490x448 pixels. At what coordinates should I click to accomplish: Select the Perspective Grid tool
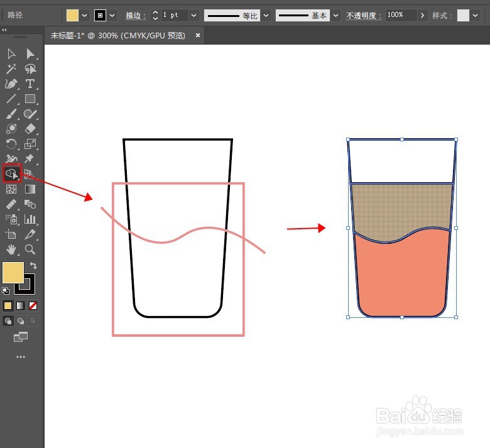point(30,174)
